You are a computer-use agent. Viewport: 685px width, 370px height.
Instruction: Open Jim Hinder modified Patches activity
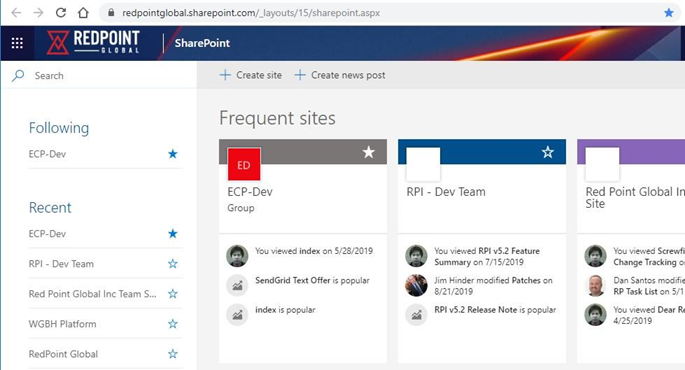tap(493, 286)
